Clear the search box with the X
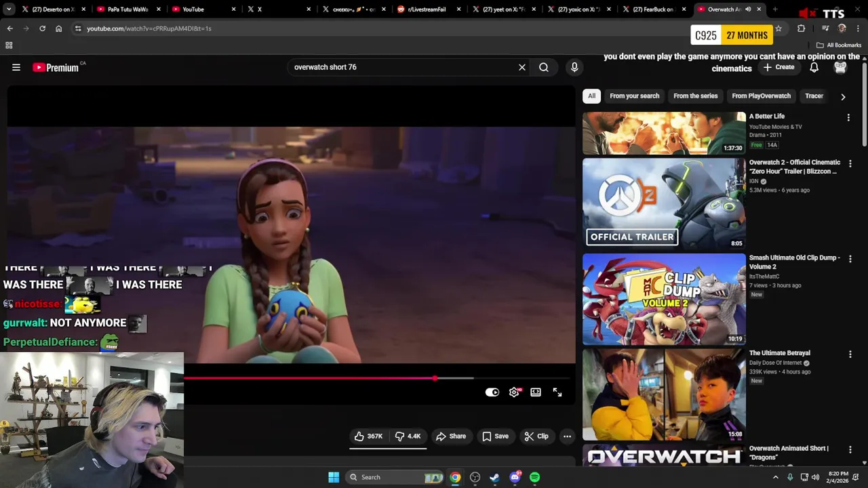Image resolution: width=868 pixels, height=488 pixels. [522, 67]
